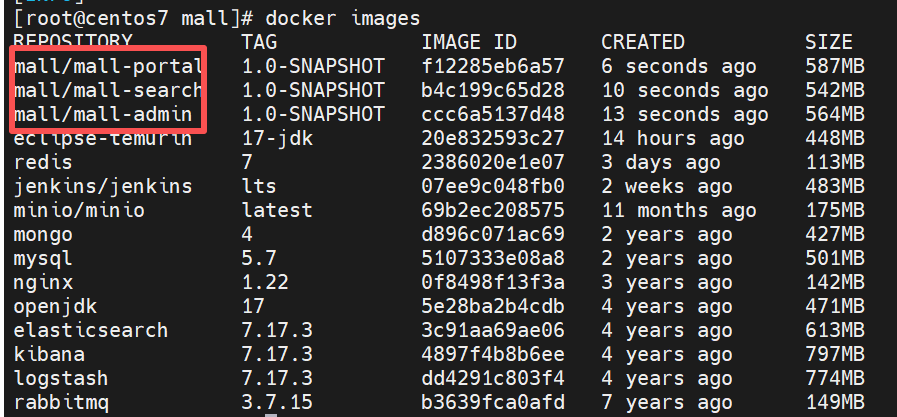Select image ID 69b2ec208575

[493, 211]
